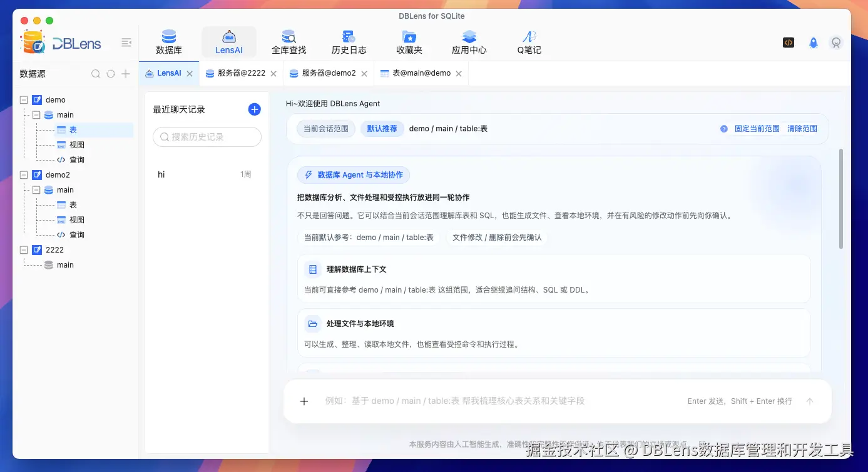
Task: Click the 搜索历史记录 search field
Action: (207, 137)
